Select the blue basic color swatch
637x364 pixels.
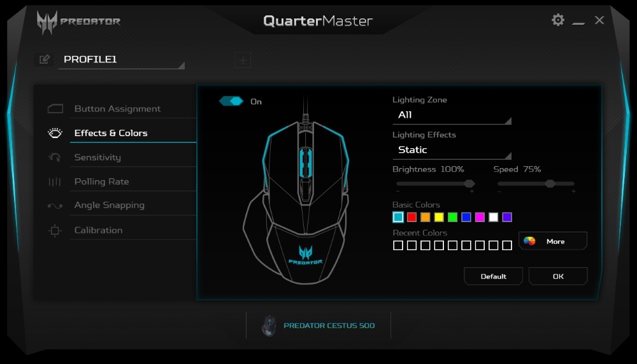click(466, 217)
